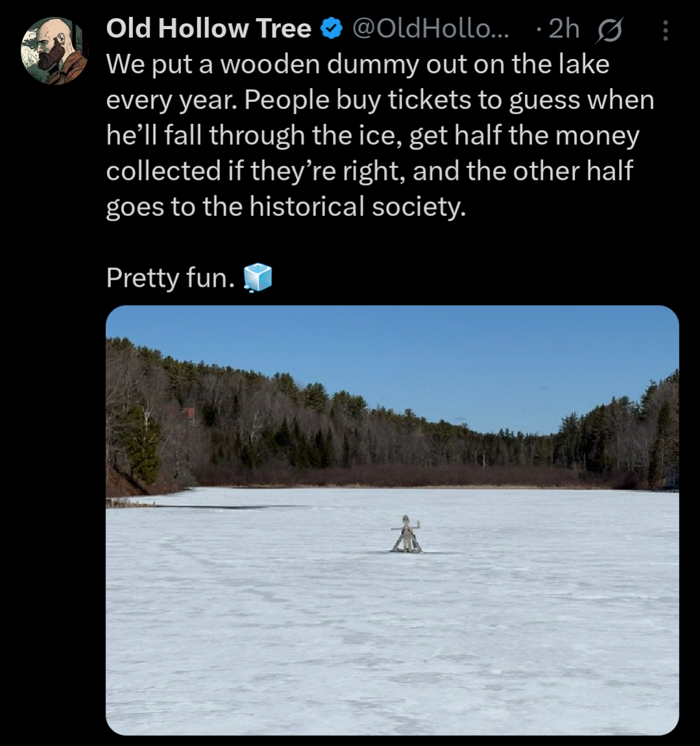Click the @OldHollo... handle
This screenshot has height=746, width=700.
pyautogui.click(x=430, y=29)
